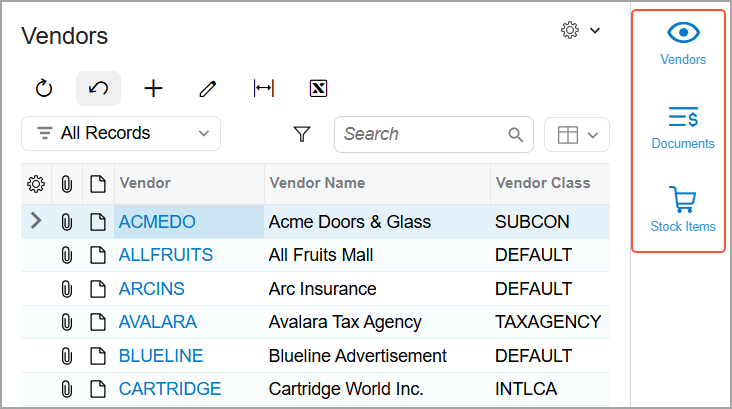Click the attachment paperclip on AVALARA row
The height and width of the screenshot is (409, 732).
tap(67, 322)
